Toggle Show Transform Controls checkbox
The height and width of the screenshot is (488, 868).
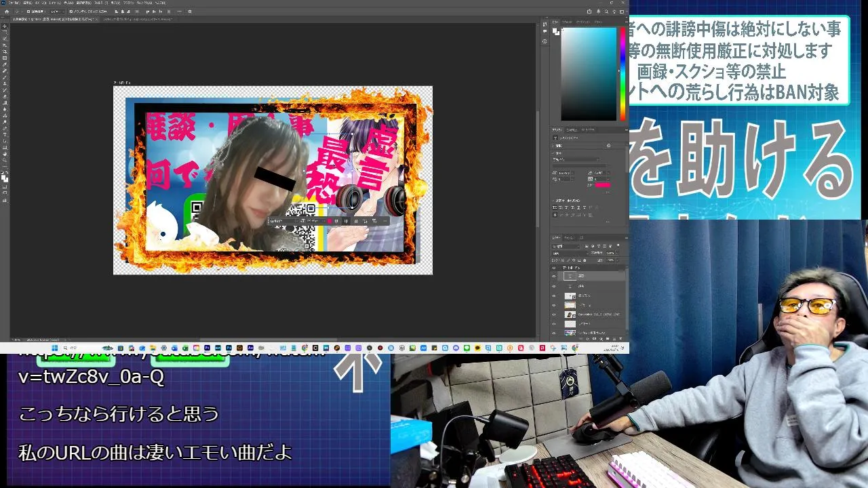coord(71,12)
